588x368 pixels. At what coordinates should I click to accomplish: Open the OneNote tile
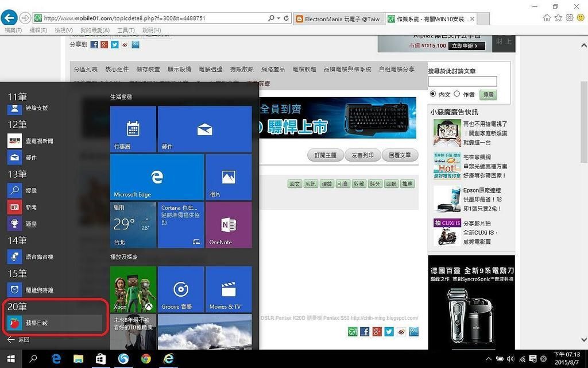(x=229, y=225)
